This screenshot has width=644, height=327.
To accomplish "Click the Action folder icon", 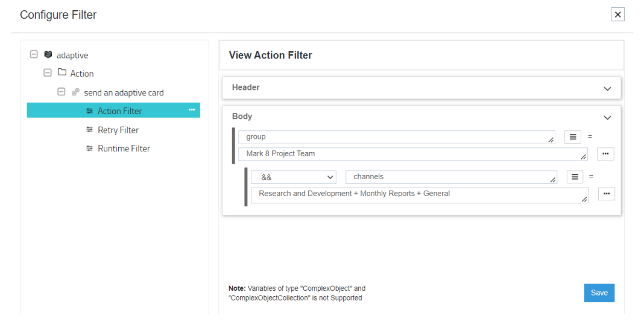I will [x=62, y=73].
